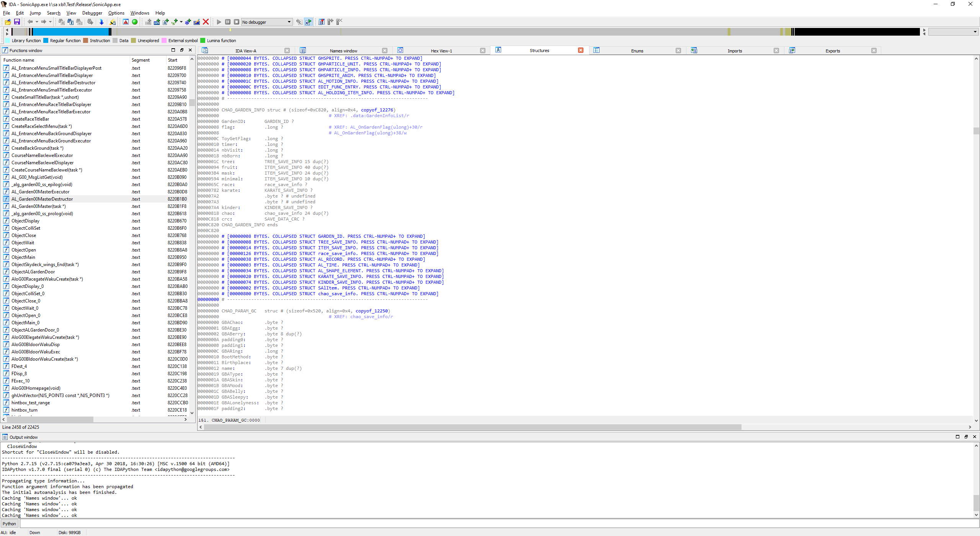The image size is (980, 536).
Task: Open text search binoculars icon
Action: point(70,22)
